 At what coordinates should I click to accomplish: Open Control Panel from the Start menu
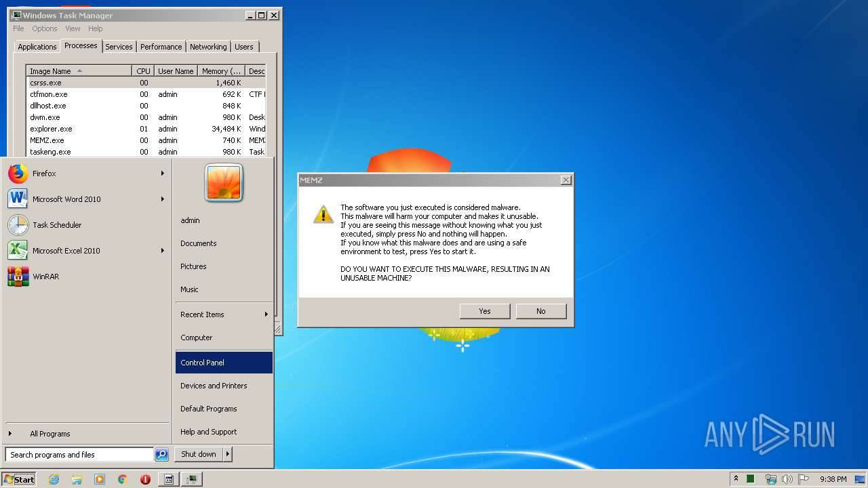pos(224,363)
